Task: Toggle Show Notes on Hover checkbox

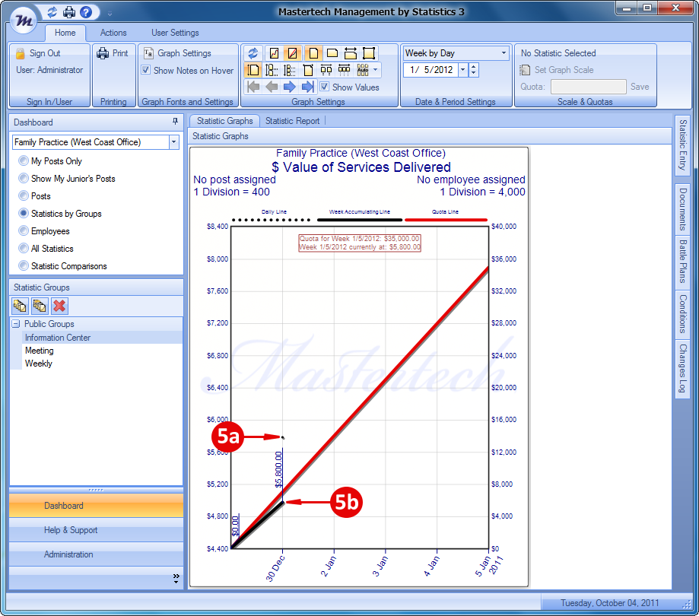Action: (x=145, y=70)
